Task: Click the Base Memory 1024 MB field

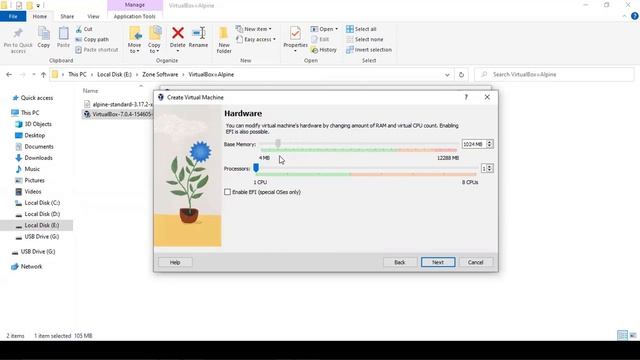Action: pyautogui.click(x=474, y=144)
